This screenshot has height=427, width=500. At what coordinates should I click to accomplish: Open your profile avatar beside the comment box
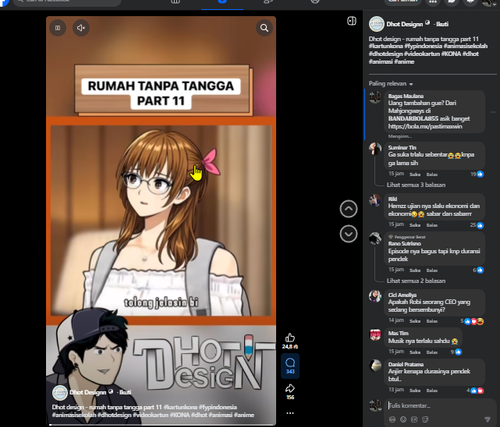(375, 405)
